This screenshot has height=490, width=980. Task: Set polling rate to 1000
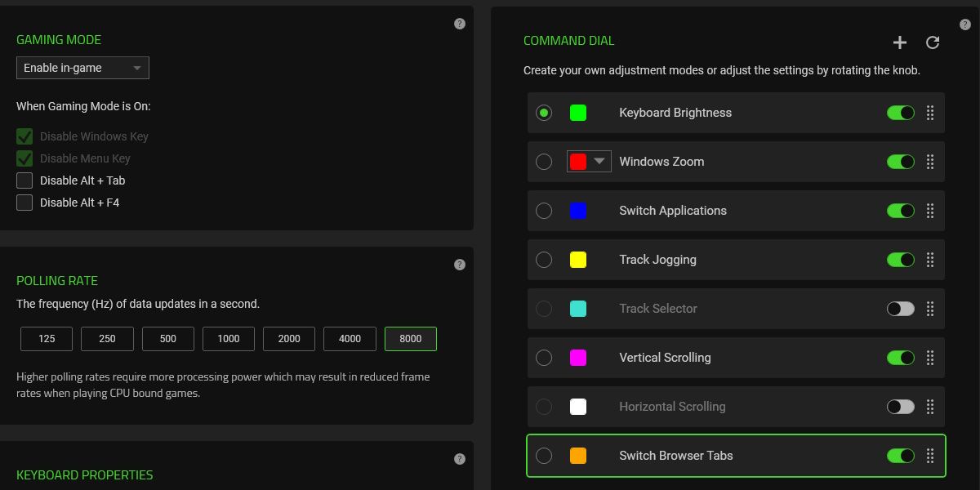click(229, 339)
